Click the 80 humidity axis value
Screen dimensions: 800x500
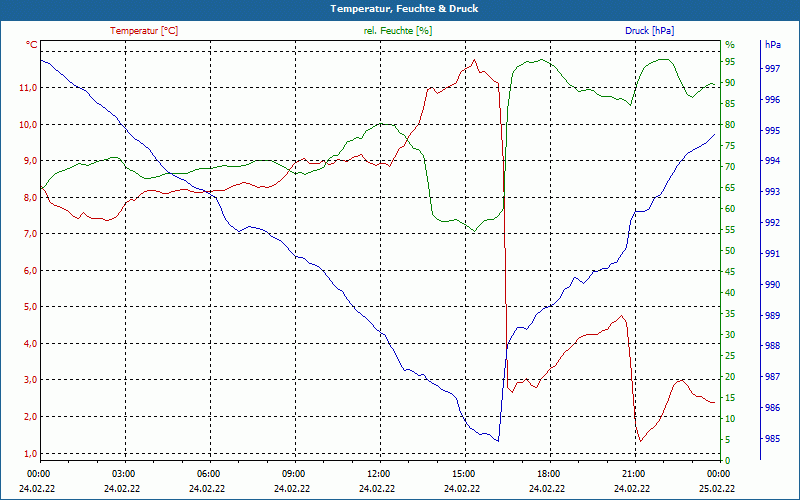730,124
